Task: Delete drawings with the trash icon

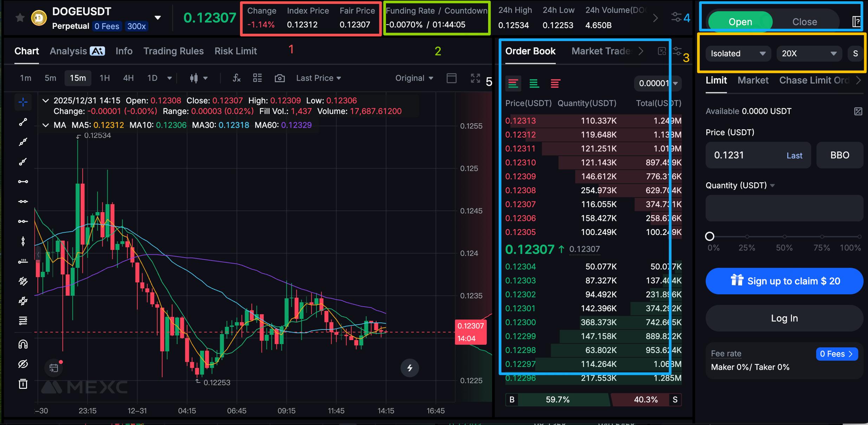Action: (x=23, y=384)
